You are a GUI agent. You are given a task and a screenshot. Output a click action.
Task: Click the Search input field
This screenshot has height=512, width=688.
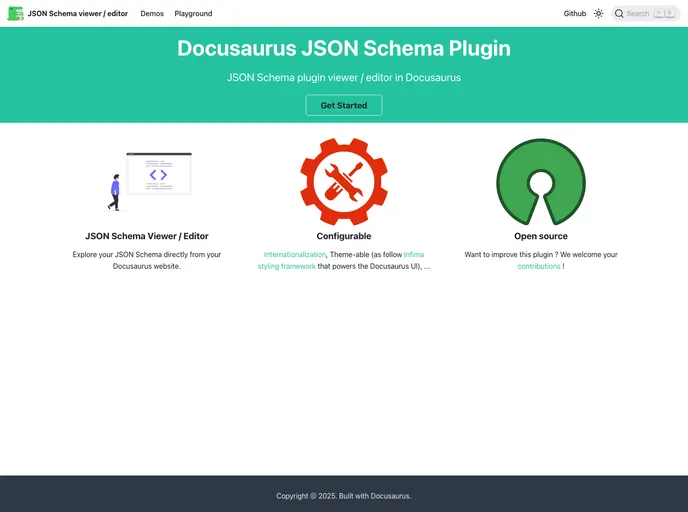(645, 14)
